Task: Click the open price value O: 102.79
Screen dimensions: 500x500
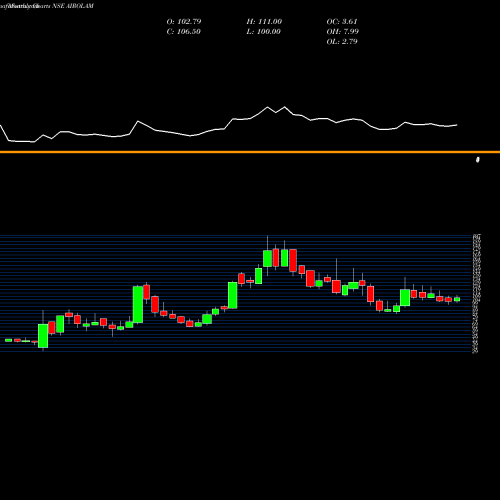Action: click(184, 21)
